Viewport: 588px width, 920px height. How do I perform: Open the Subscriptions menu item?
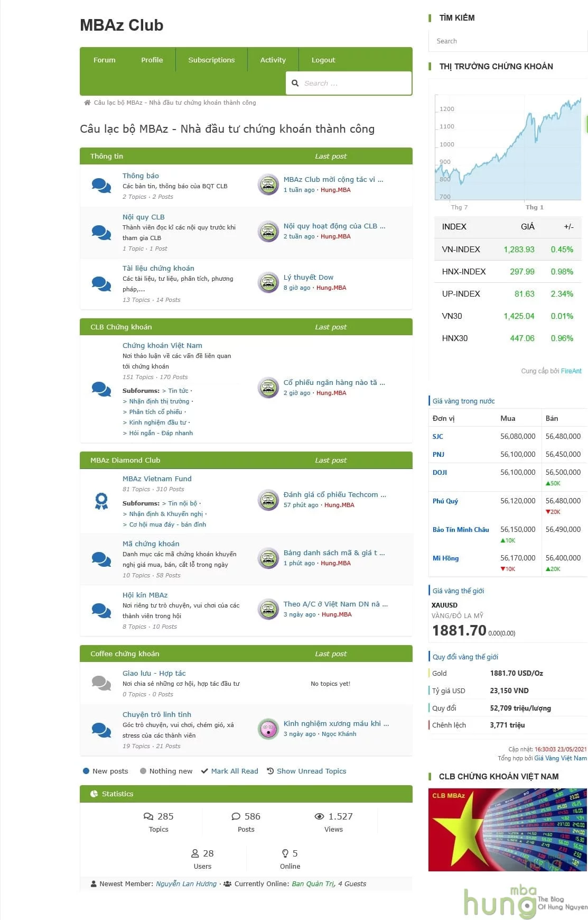(x=211, y=60)
